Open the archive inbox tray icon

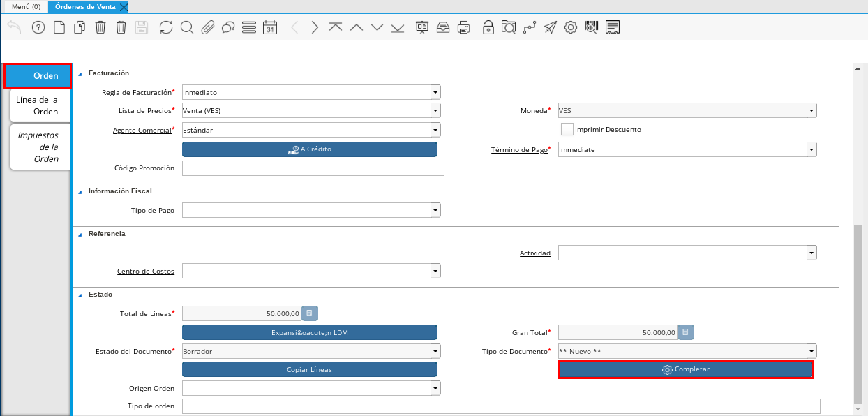pyautogui.click(x=443, y=27)
